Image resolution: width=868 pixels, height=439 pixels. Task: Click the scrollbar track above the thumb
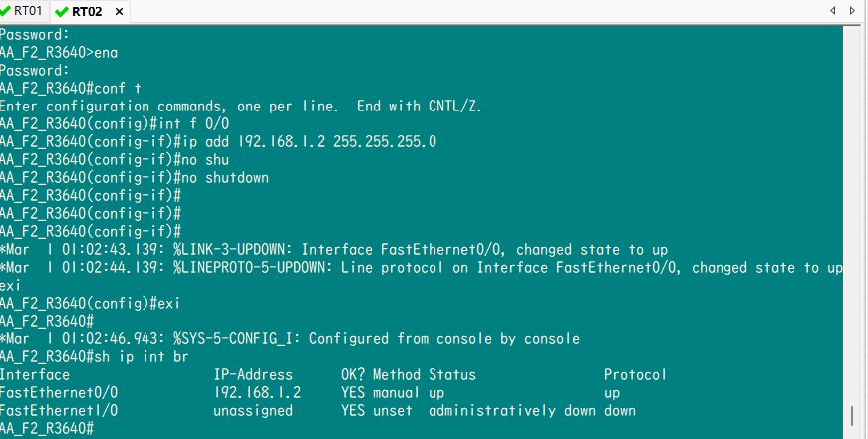852,199
